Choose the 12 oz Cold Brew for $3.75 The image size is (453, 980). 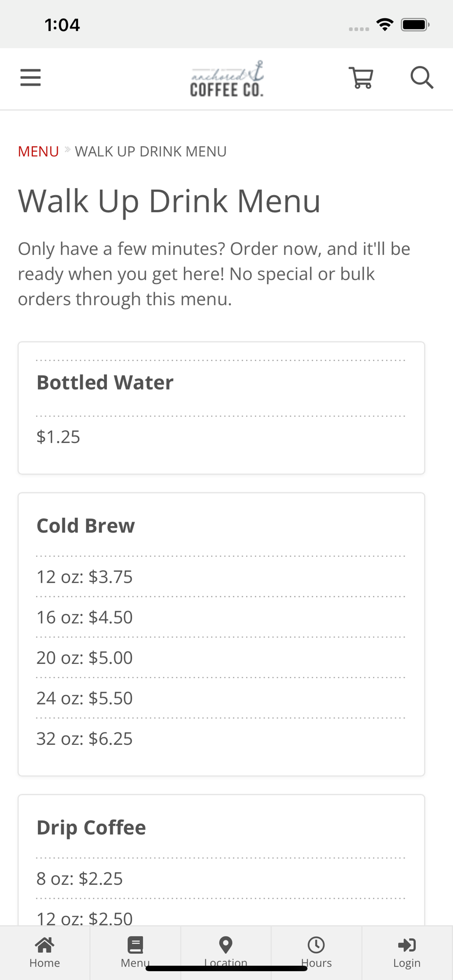click(x=84, y=577)
